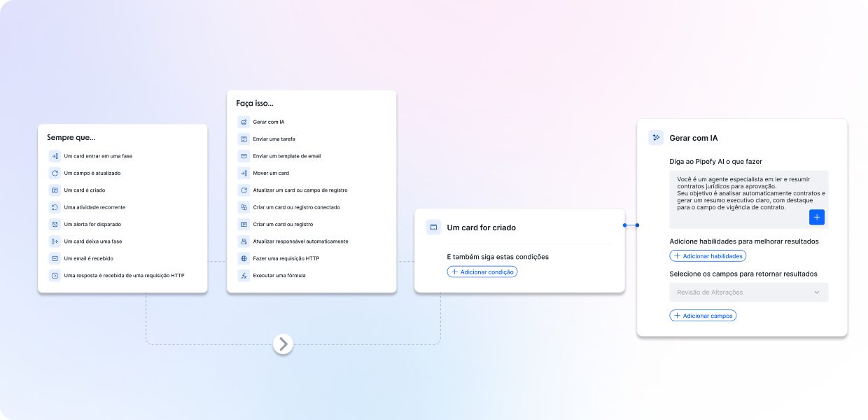Click the 'Adicionar campos' button

(x=703, y=316)
